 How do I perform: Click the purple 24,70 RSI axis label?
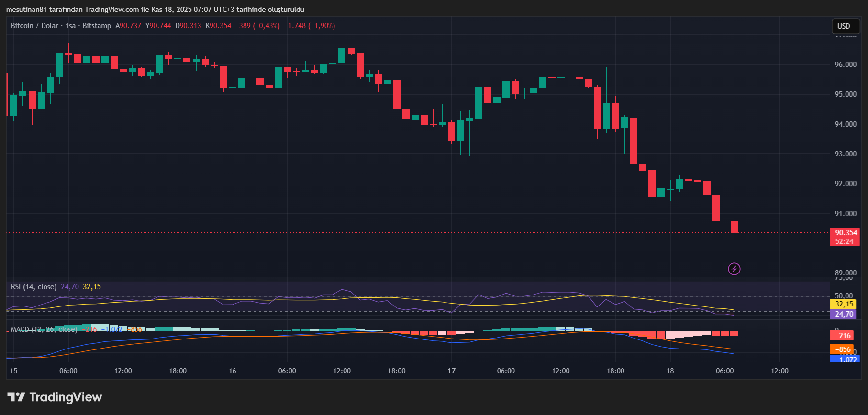pos(844,314)
